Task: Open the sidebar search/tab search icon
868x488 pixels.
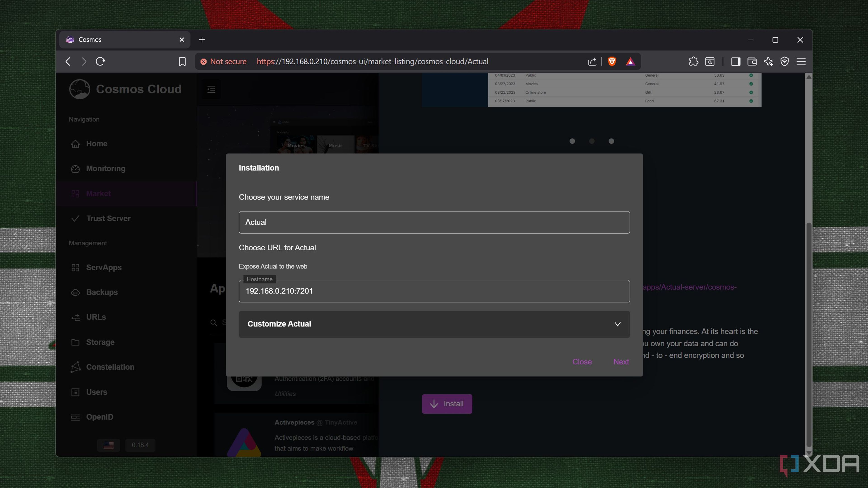Action: tap(710, 62)
